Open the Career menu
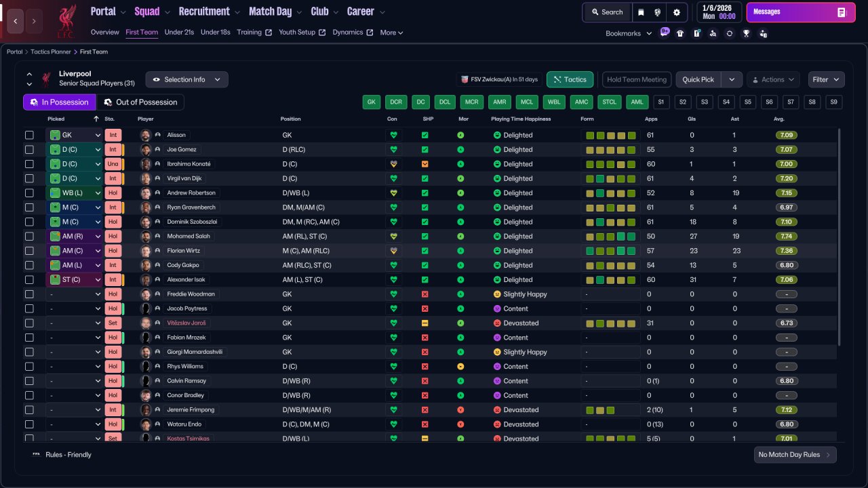The image size is (868, 488). pyautogui.click(x=366, y=12)
